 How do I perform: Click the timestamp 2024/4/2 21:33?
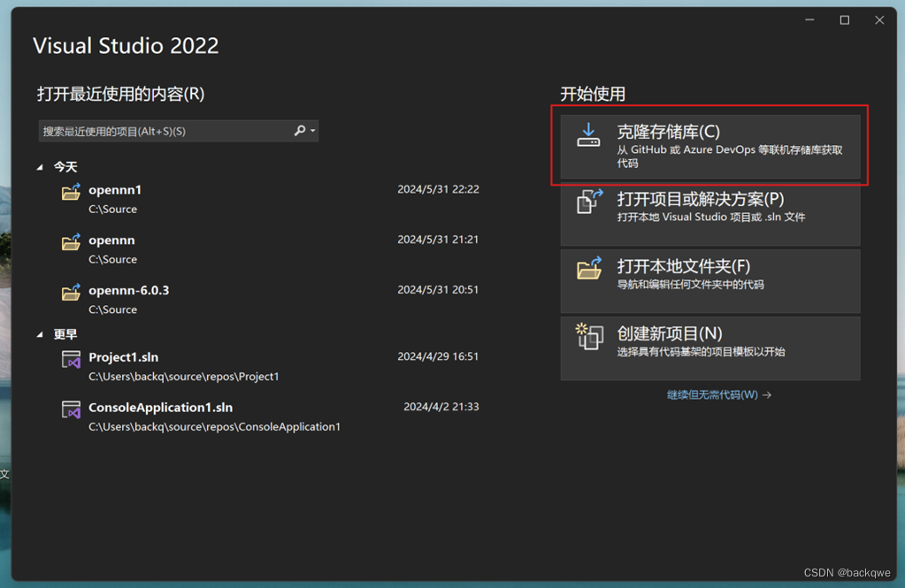[441, 407]
